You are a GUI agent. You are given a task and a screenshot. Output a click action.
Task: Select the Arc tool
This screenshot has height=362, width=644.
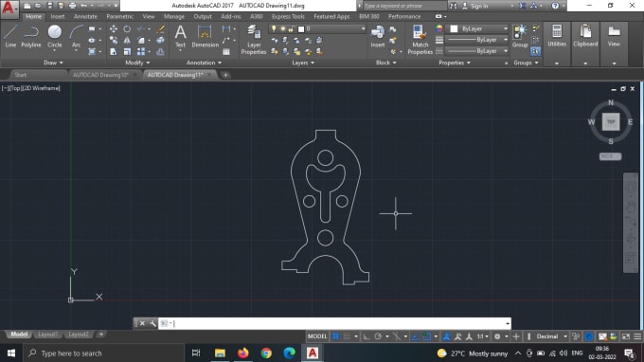[76, 37]
